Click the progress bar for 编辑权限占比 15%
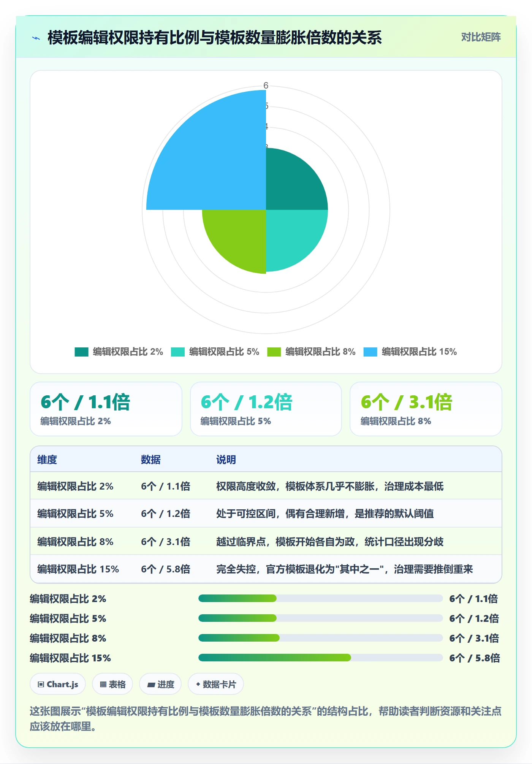532x764 pixels. tap(320, 658)
